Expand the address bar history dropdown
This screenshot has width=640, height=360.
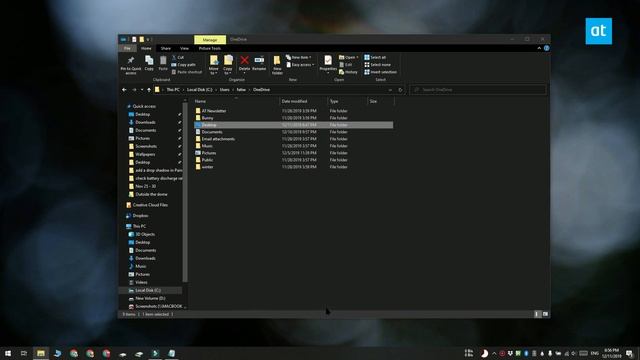(x=390, y=90)
